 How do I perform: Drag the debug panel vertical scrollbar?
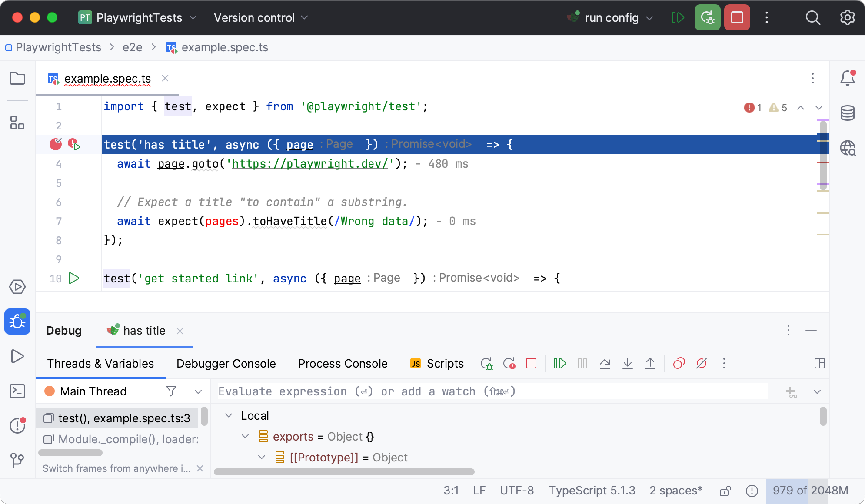[x=822, y=416]
